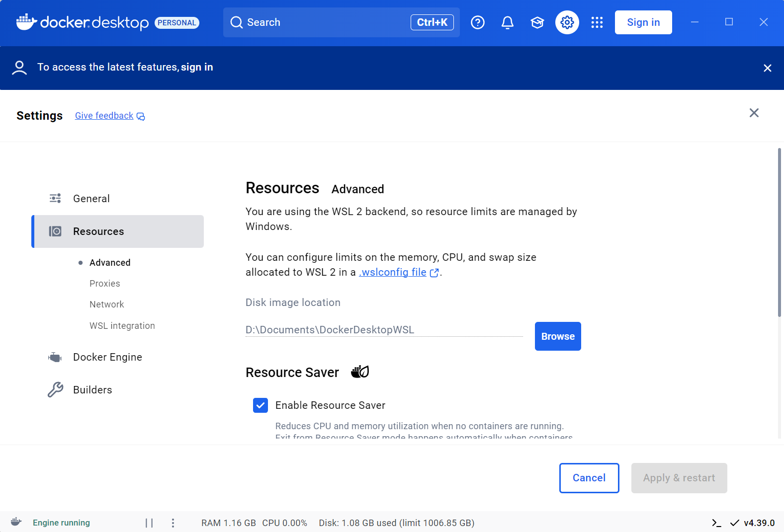Open Network sub-section
Viewport: 784px width, 532px height.
(x=107, y=304)
